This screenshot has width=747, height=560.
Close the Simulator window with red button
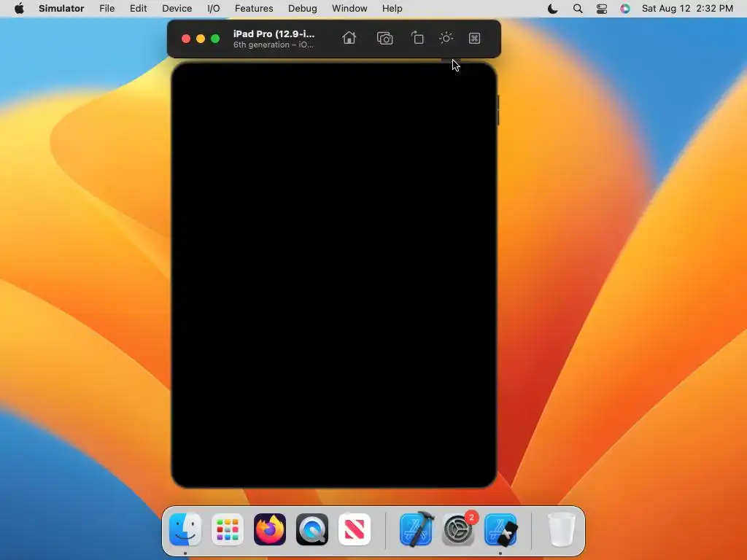[186, 39]
